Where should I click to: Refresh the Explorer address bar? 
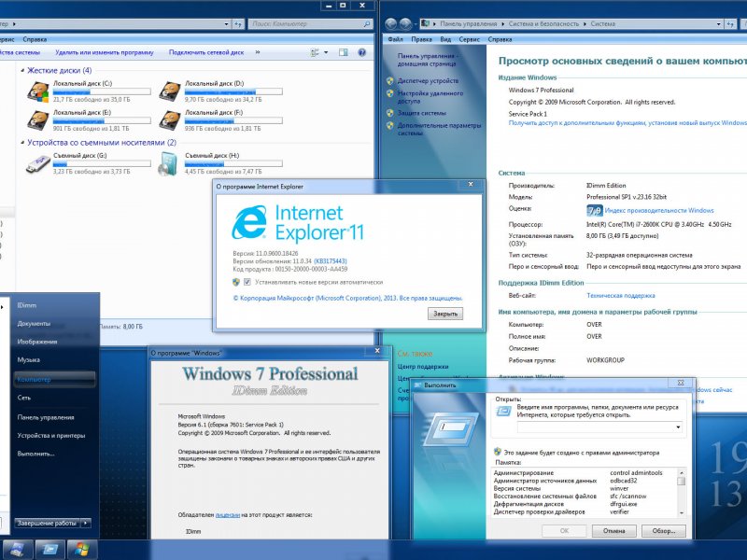pyautogui.click(x=238, y=24)
